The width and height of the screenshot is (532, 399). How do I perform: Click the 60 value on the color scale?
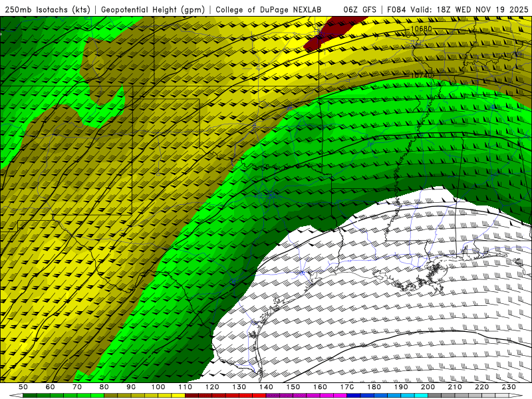point(51,387)
